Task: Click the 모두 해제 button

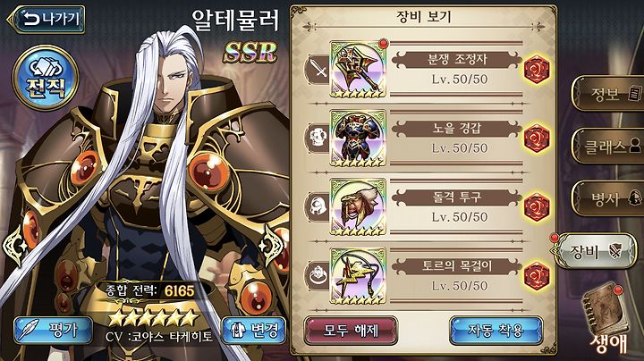Action: click(352, 331)
